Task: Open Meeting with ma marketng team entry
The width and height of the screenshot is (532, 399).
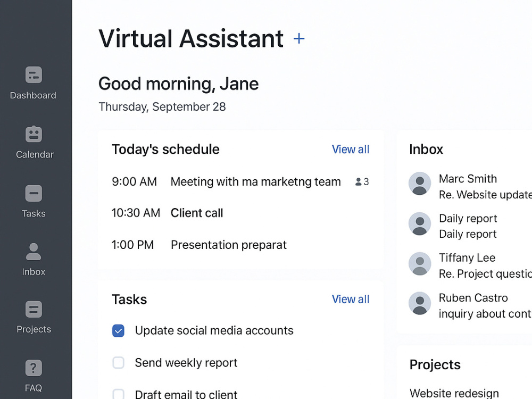Action: [255, 182]
